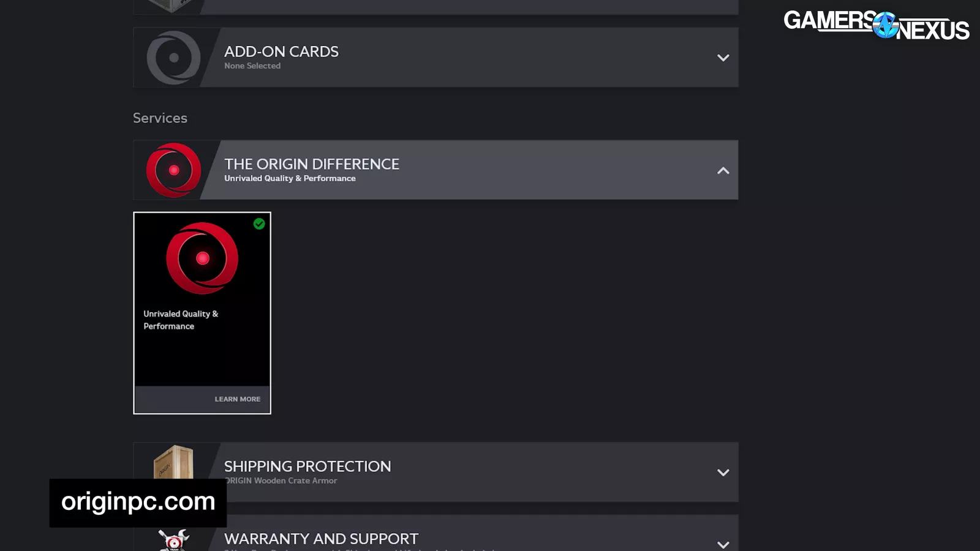
Task: Select the Unrivaled Quality & Performance card label
Action: point(181,320)
